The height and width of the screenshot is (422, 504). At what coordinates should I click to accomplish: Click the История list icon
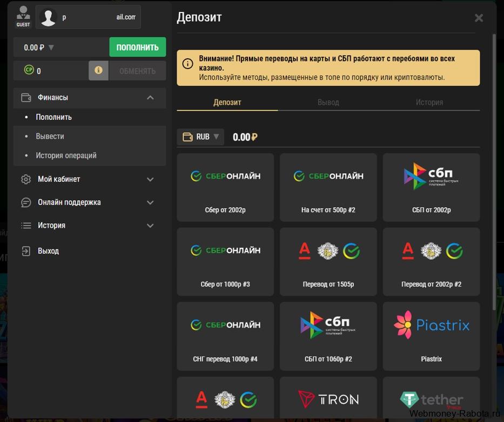coord(26,226)
